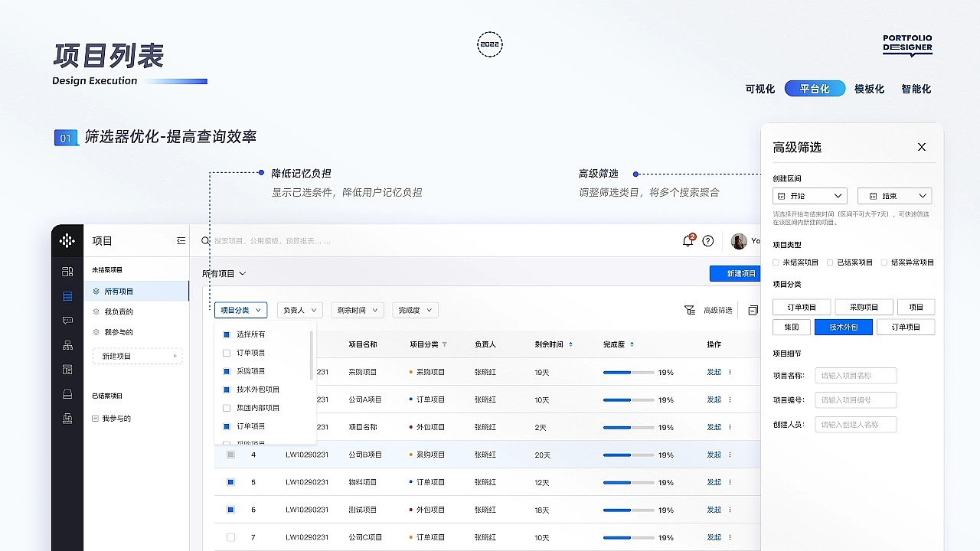Open the messages chat icon in the dark sidebar

[x=67, y=321]
